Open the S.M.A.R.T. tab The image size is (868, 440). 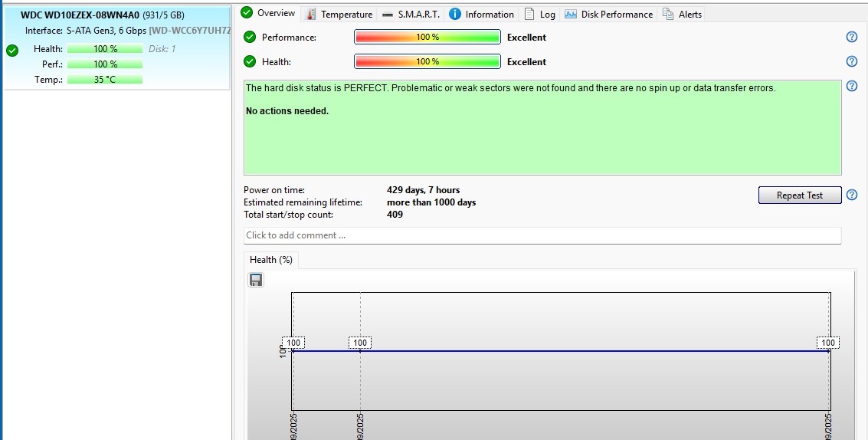(411, 14)
